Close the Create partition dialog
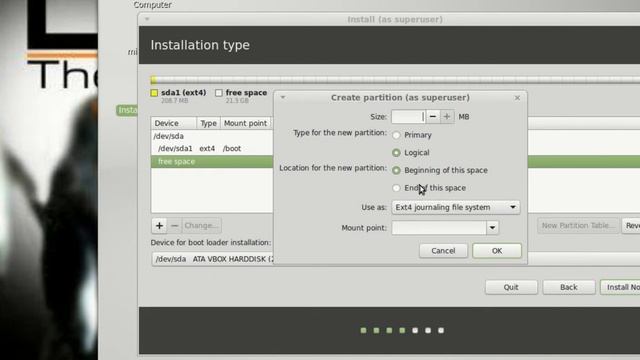 pyautogui.click(x=517, y=98)
